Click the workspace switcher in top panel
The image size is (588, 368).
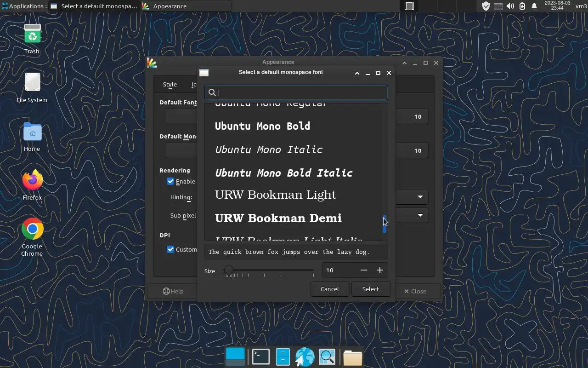tap(409, 6)
